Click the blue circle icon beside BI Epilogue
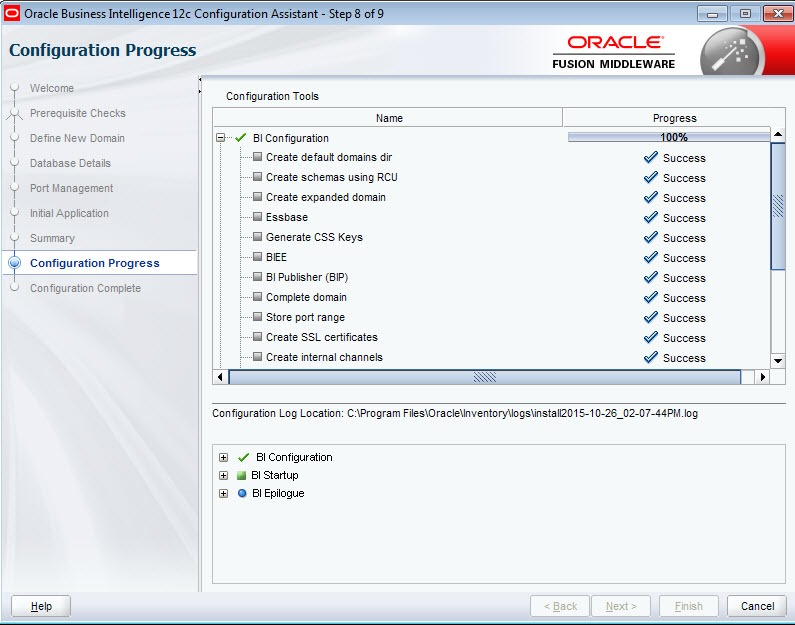795x625 pixels. pyautogui.click(x=242, y=493)
